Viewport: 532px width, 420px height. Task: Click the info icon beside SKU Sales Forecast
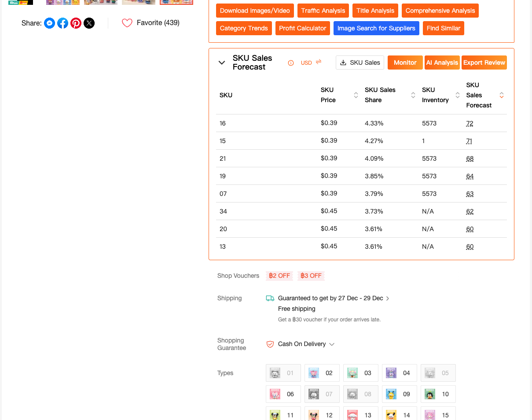tap(291, 63)
